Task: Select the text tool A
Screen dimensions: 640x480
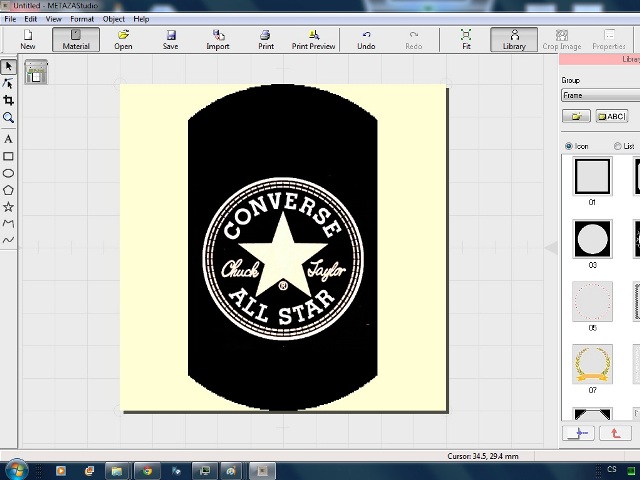Action: coord(8,139)
